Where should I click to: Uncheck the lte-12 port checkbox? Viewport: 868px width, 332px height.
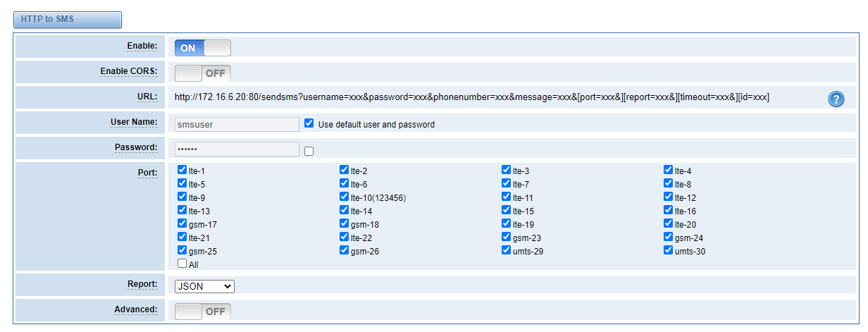coord(668,197)
